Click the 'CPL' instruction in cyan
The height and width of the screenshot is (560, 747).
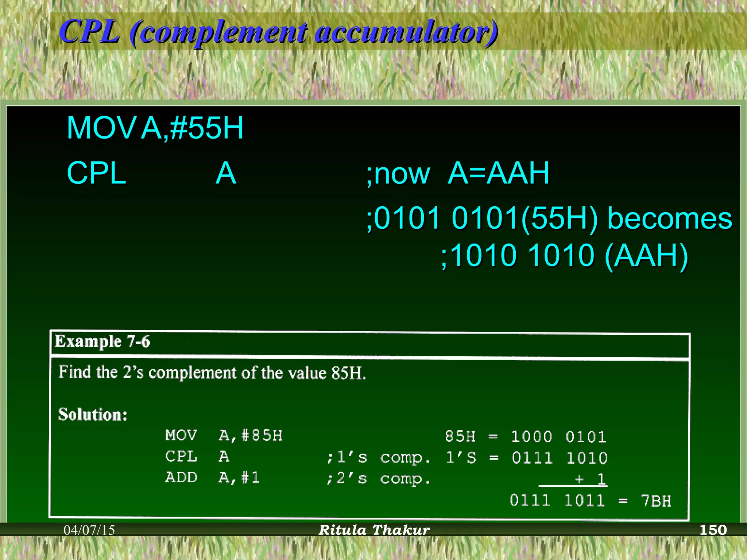(x=97, y=173)
